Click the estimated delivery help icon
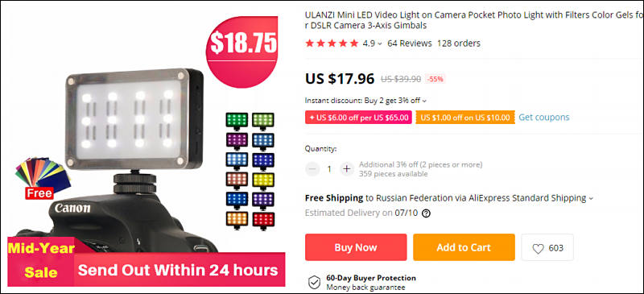This screenshot has height=294, width=644. [x=427, y=213]
